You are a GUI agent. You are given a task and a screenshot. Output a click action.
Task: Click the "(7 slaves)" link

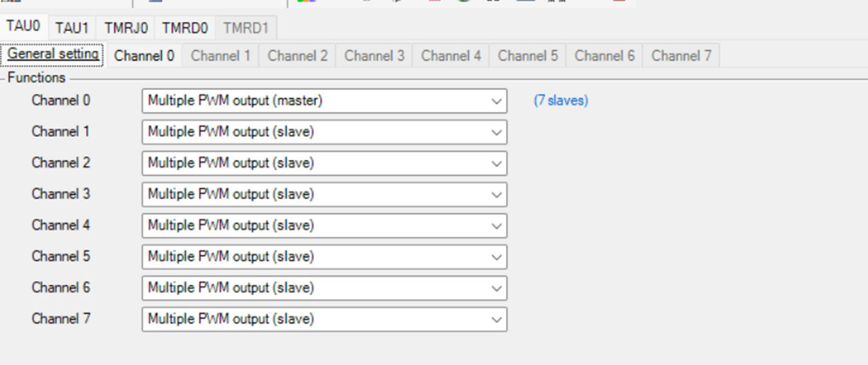[561, 101]
